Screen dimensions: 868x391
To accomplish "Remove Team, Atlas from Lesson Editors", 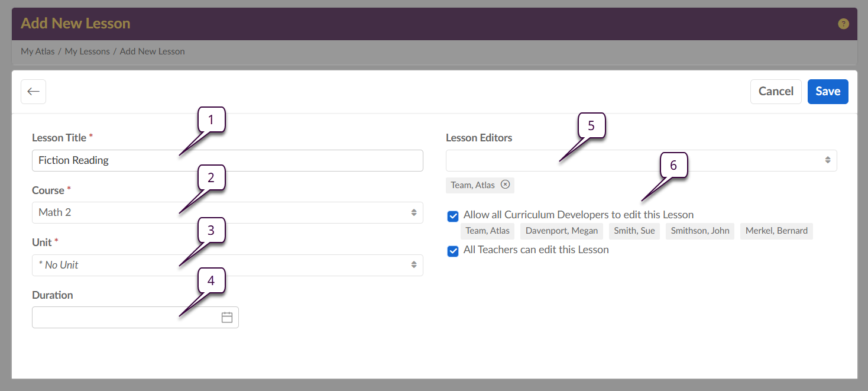I will click(505, 185).
